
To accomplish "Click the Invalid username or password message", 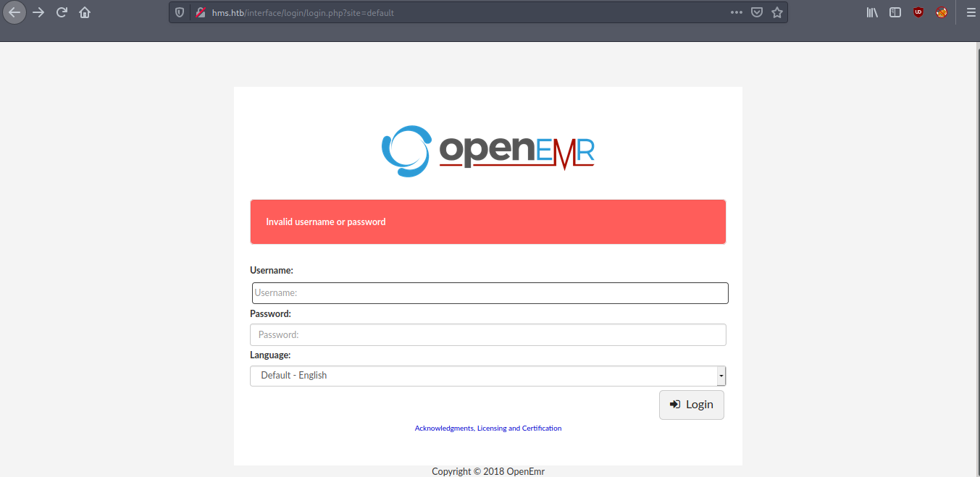I will pyautogui.click(x=326, y=222).
